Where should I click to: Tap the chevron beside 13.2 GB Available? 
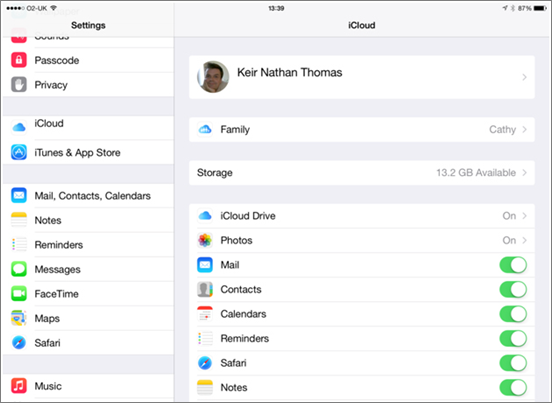point(525,172)
